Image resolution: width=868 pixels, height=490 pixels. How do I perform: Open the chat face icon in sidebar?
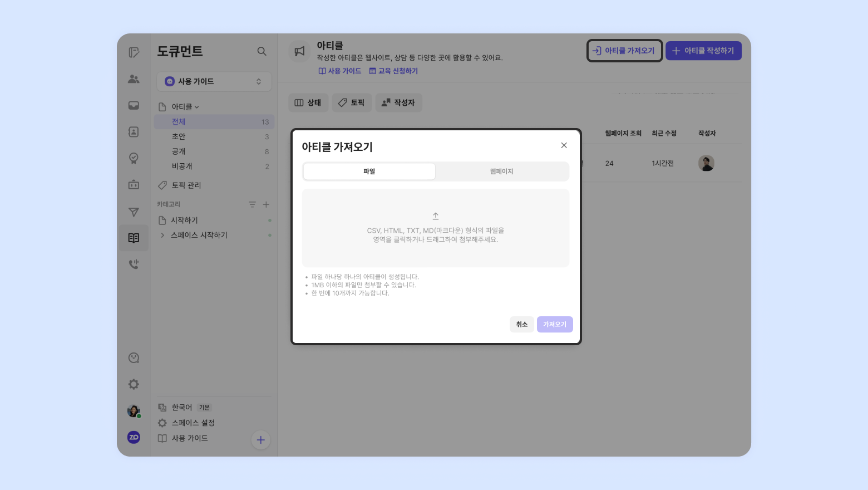click(134, 358)
